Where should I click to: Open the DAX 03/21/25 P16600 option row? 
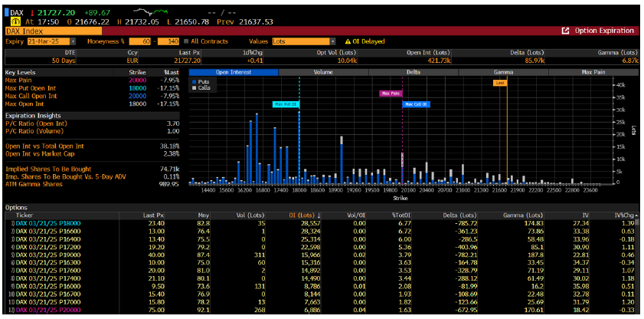pos(320,231)
